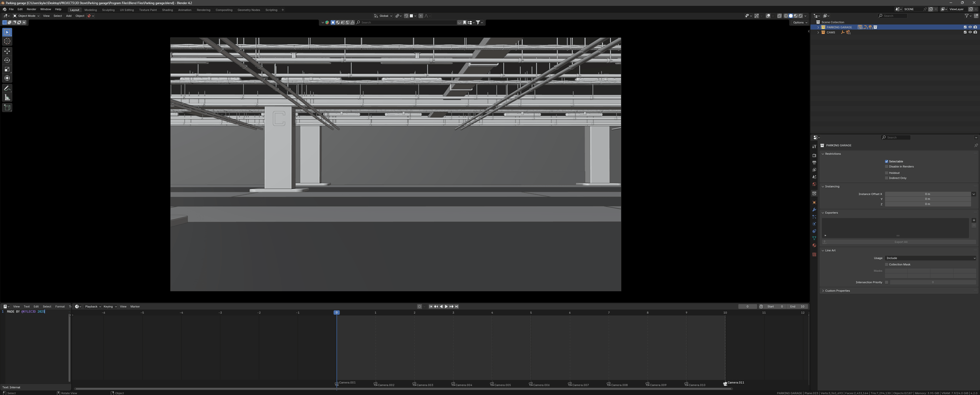
Task: Switch to the Shading workspace tab
Action: (x=167, y=10)
